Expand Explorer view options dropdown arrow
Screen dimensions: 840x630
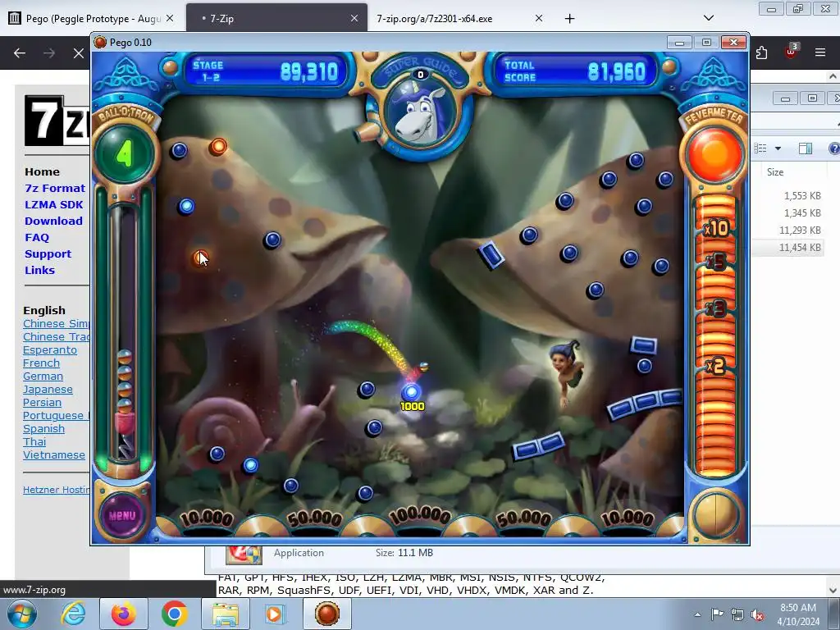coord(778,148)
